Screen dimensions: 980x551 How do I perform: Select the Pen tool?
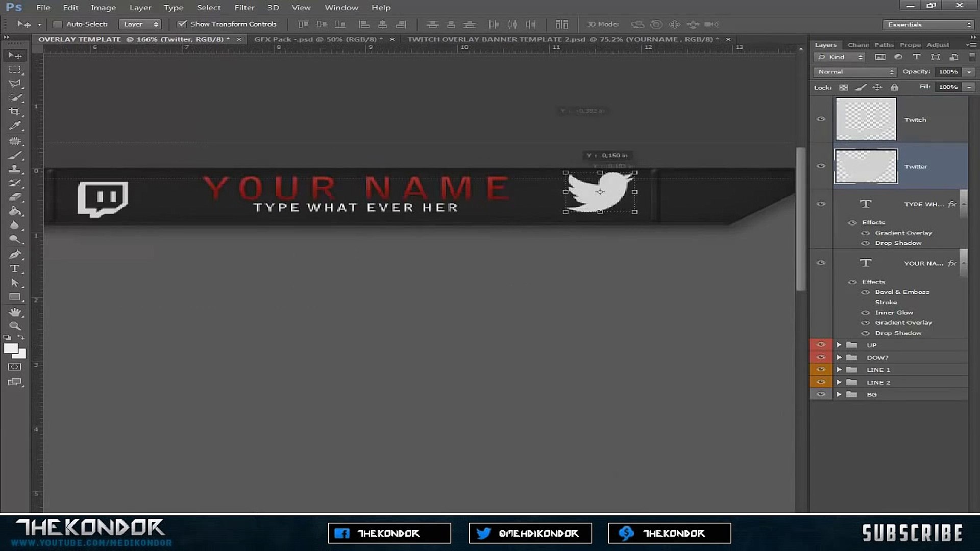(x=15, y=254)
